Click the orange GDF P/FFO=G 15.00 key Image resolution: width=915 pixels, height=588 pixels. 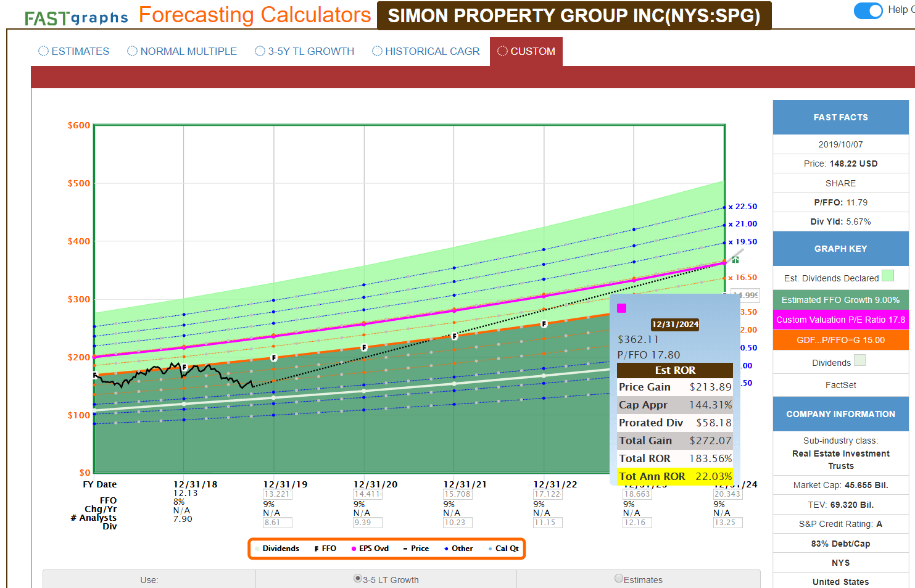point(840,340)
